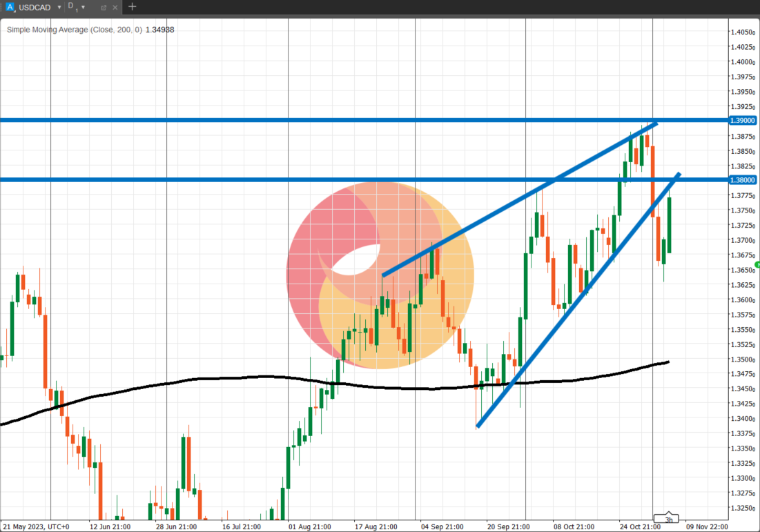The height and width of the screenshot is (532, 760).
Task: Select the 1.38000 blue price label
Action: pos(743,180)
